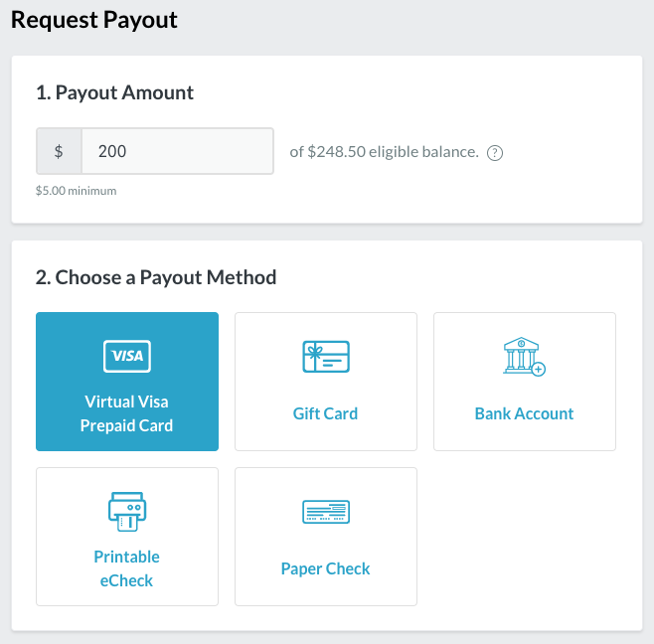This screenshot has width=654, height=644.
Task: Click the bank building icon
Action: point(521,355)
